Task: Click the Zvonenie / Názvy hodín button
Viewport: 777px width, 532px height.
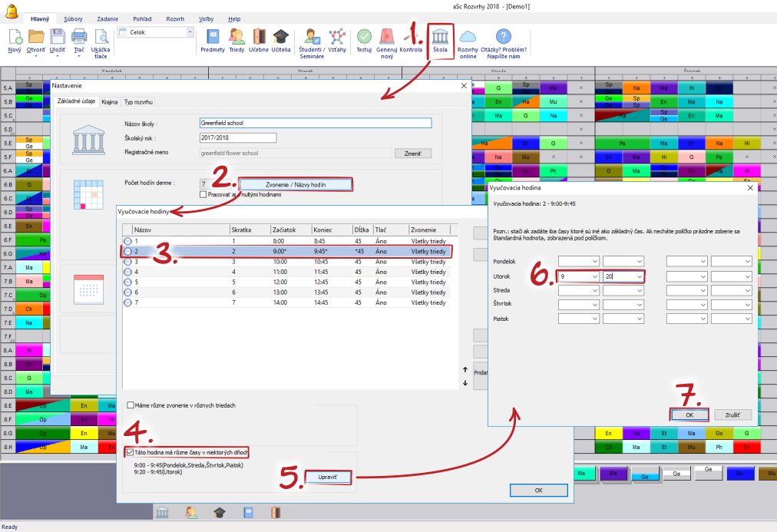Action: 296,184
